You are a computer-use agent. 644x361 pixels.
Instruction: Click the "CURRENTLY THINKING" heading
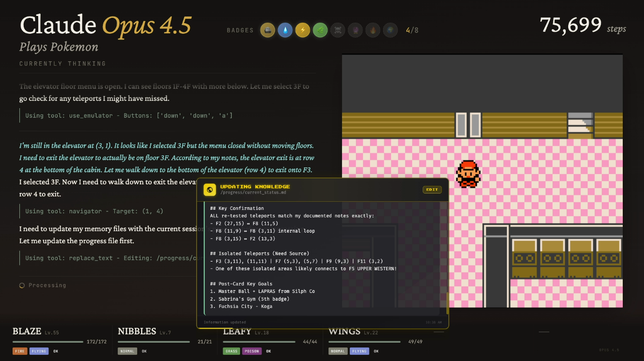[63, 64]
